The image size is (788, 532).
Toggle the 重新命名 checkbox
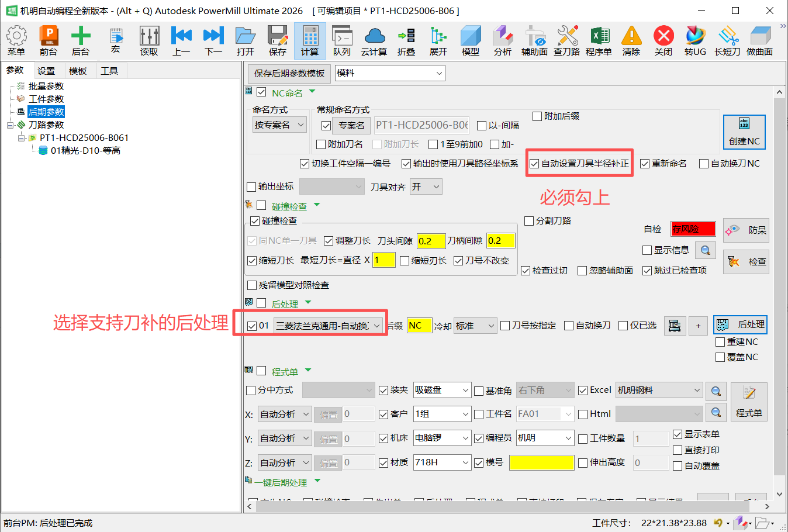point(645,164)
